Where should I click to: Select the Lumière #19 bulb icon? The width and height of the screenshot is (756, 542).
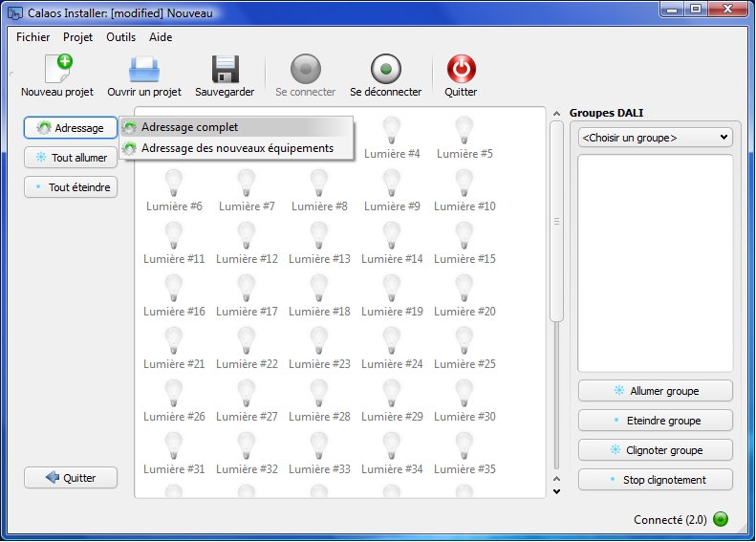[x=392, y=289]
